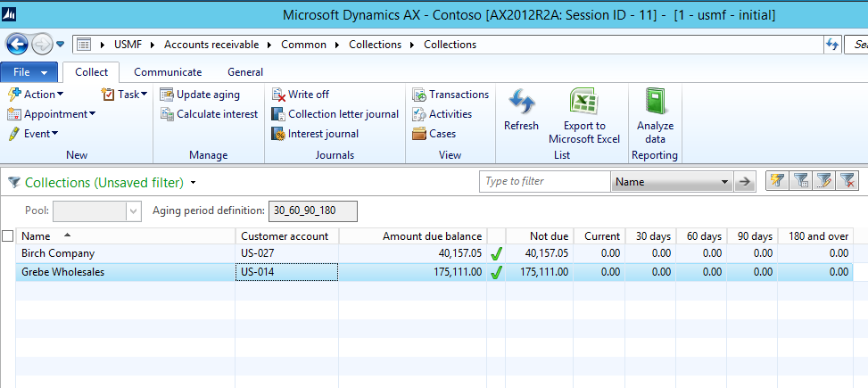Open Cases from View group
Viewport: 868px width, 388px height.
[x=434, y=134]
